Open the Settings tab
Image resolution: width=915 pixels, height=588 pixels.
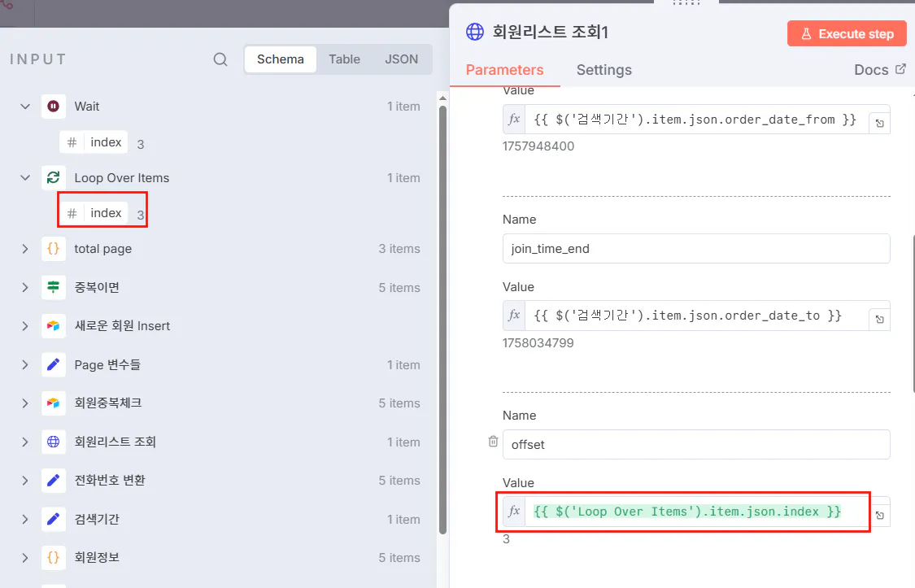pos(603,70)
